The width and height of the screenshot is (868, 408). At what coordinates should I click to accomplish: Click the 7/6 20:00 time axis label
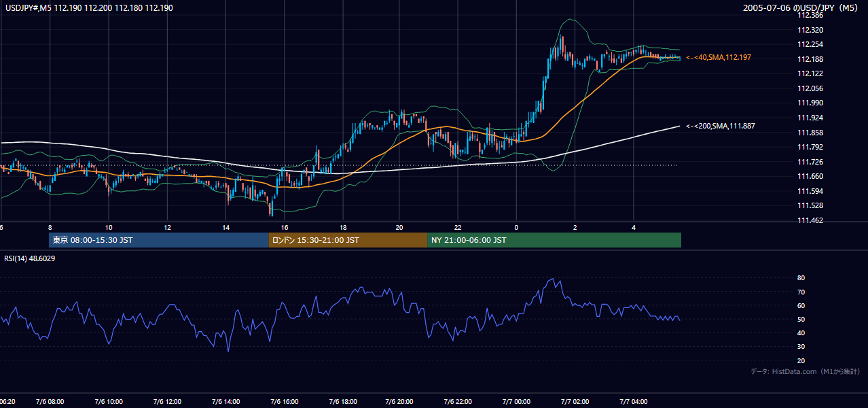pos(399,402)
